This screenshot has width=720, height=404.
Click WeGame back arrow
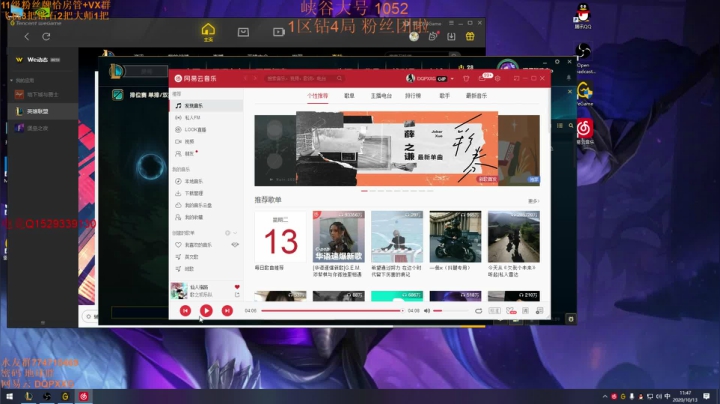tap(27, 36)
